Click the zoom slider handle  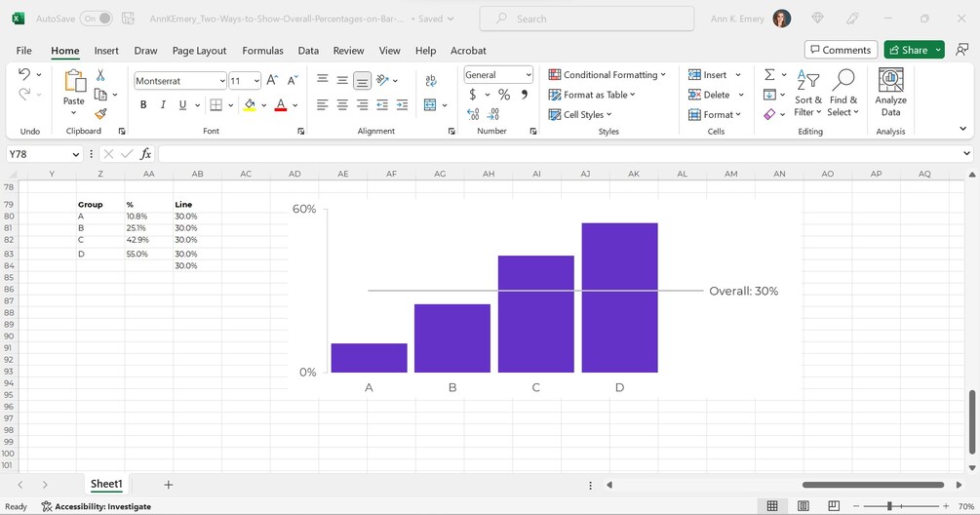[x=888, y=506]
